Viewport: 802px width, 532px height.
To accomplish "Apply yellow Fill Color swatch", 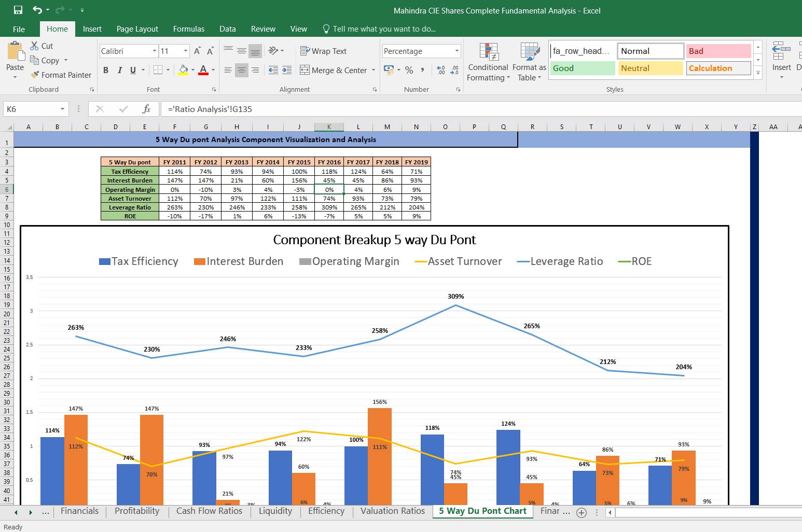I will pyautogui.click(x=183, y=70).
